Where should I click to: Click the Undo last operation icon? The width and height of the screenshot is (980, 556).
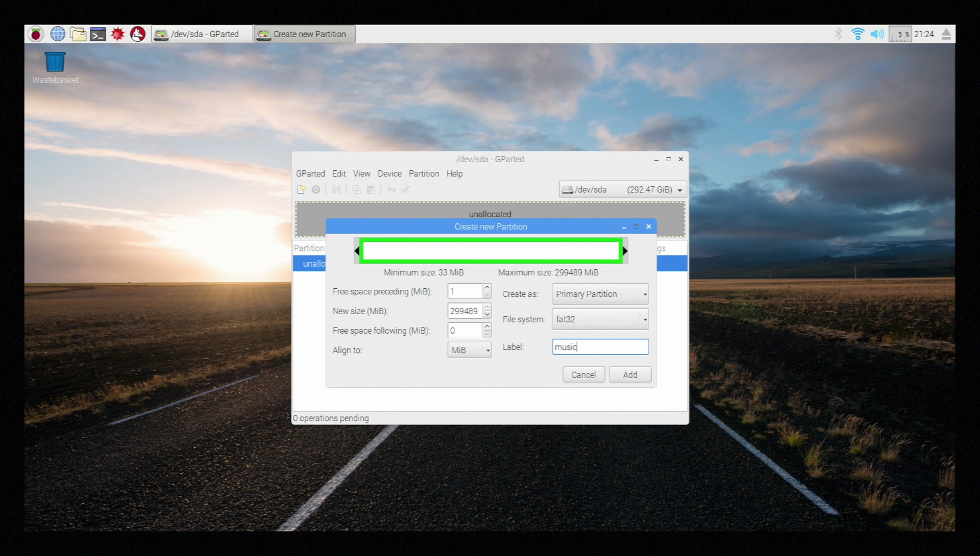pyautogui.click(x=391, y=190)
